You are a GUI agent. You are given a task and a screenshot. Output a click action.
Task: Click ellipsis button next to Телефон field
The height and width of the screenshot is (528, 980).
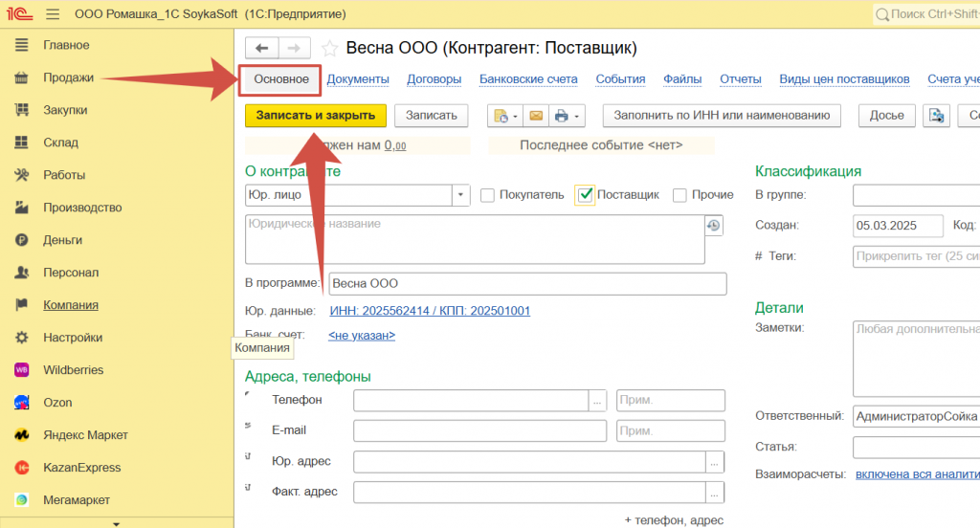point(599,401)
